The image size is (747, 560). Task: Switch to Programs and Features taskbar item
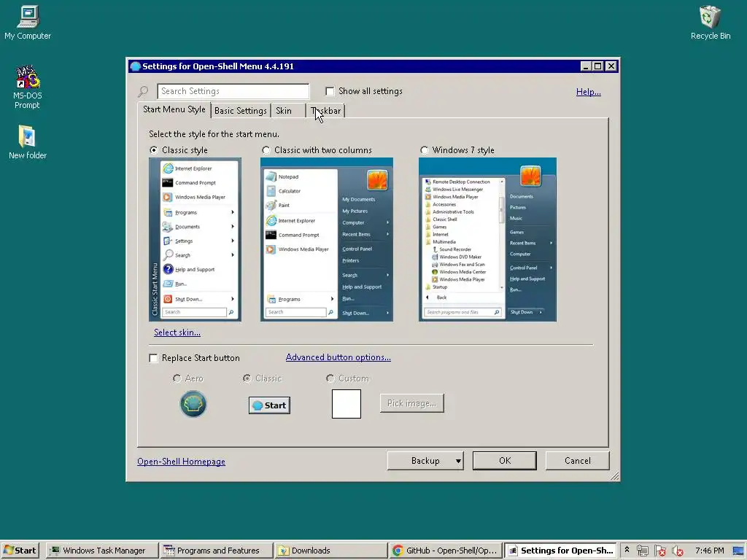217,551
